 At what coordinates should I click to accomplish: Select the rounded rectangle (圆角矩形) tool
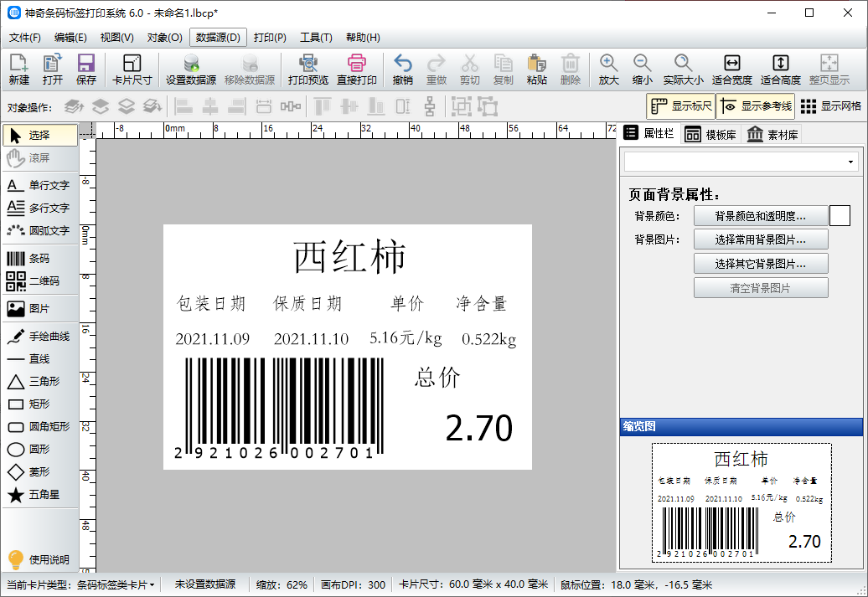[40, 426]
